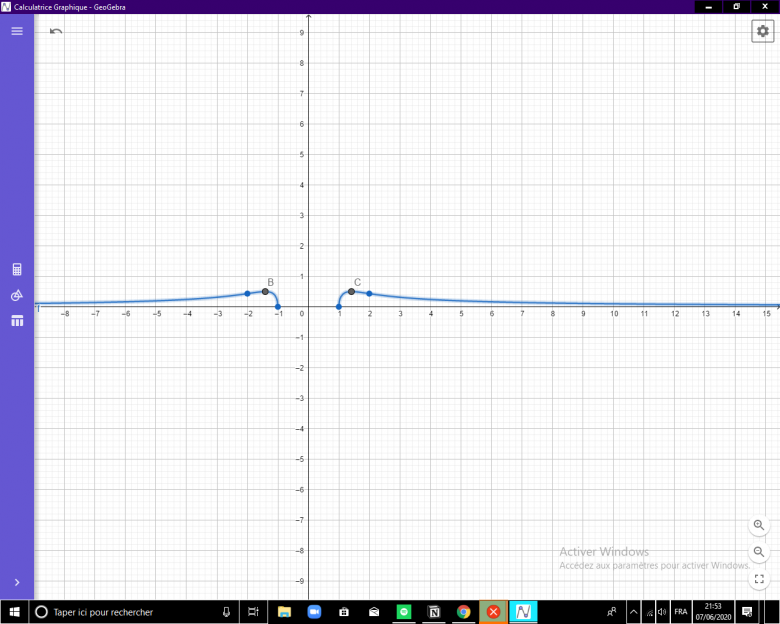Open Google Chrome from the taskbar
780x624 pixels.
click(x=463, y=611)
